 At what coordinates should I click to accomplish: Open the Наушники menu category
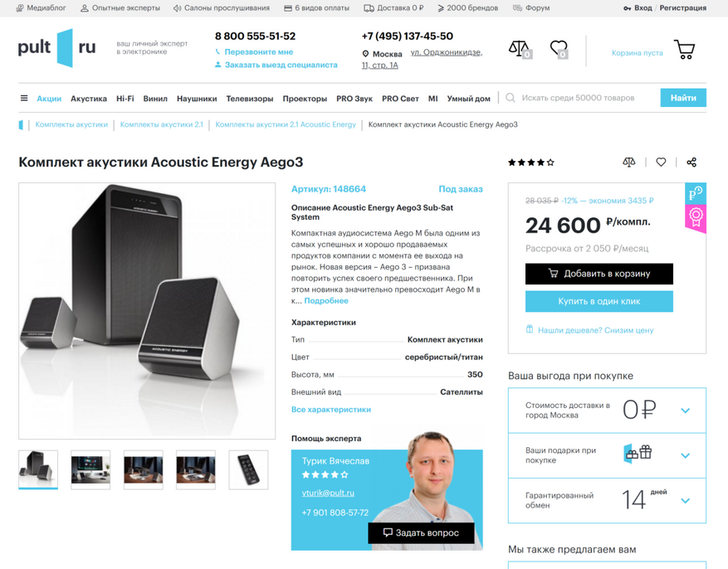point(197,99)
